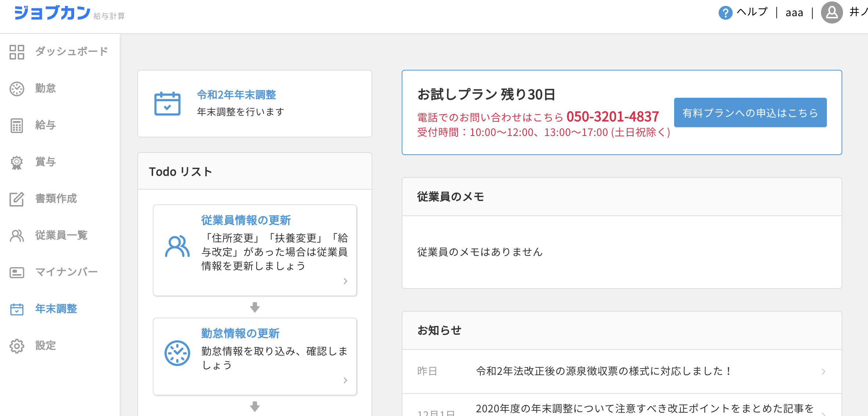Viewport: 868px width, 416px height.
Task: Expand the 勤怠情報の更新 card chevron
Action: (345, 380)
